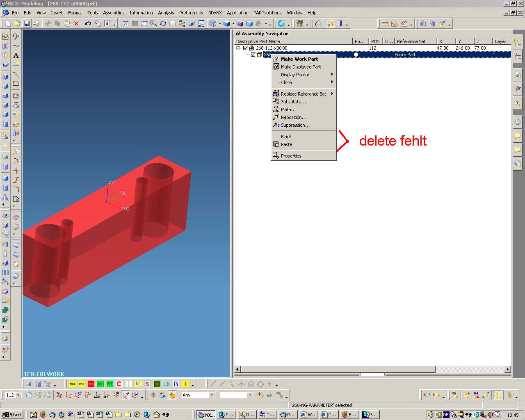
Task: Click the red 'C' icon in bottom toolbar
Action: (119, 384)
